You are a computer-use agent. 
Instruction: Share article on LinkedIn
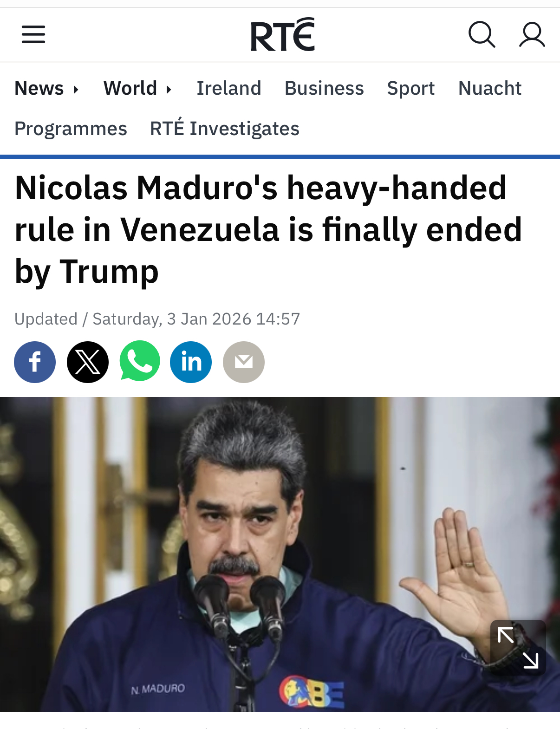tap(191, 362)
